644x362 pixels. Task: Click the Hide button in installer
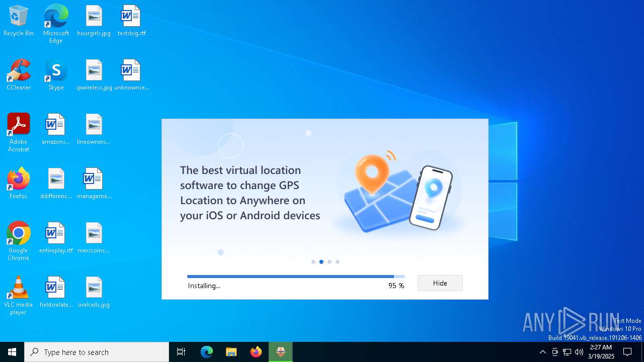point(440,283)
